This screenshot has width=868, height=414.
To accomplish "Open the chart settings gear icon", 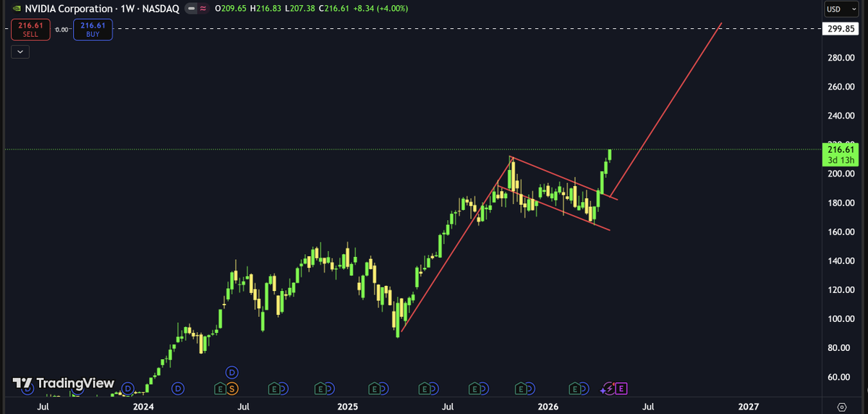I will coord(841,407).
